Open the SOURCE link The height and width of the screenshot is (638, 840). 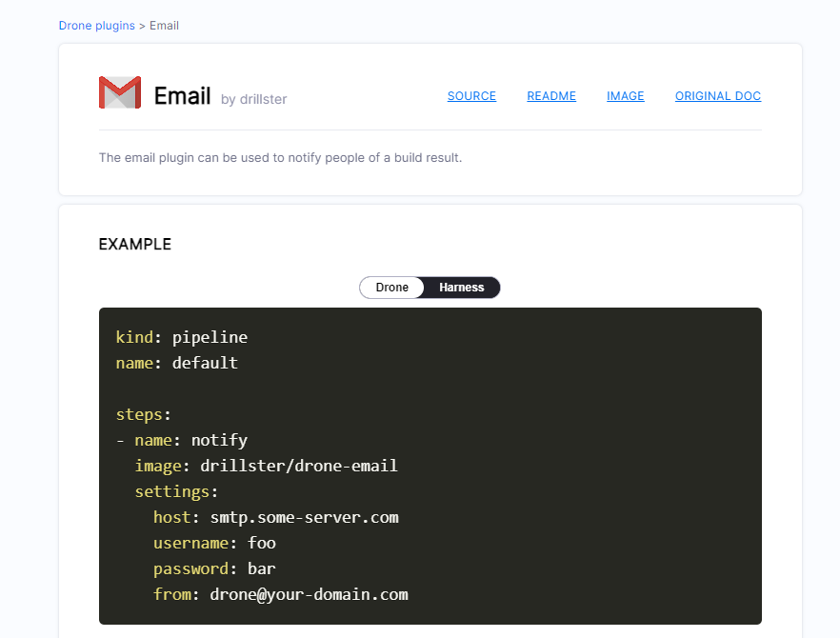point(471,96)
